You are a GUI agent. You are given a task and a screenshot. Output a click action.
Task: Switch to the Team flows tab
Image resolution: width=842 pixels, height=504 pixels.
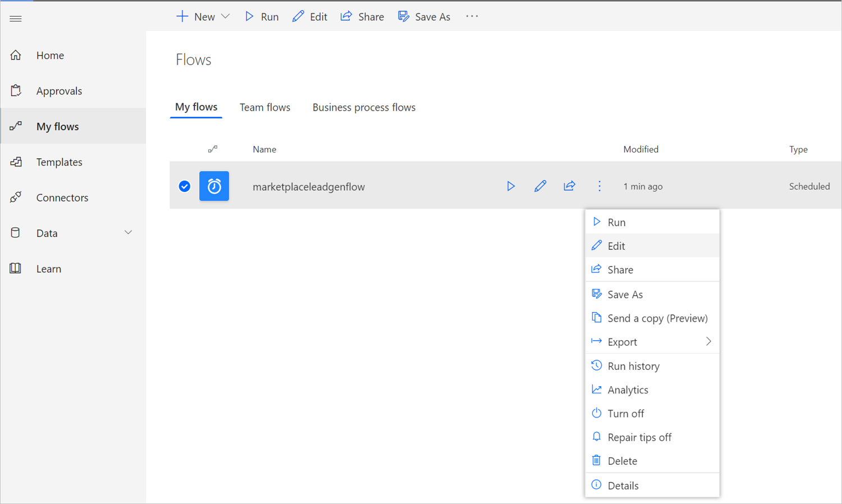(265, 107)
